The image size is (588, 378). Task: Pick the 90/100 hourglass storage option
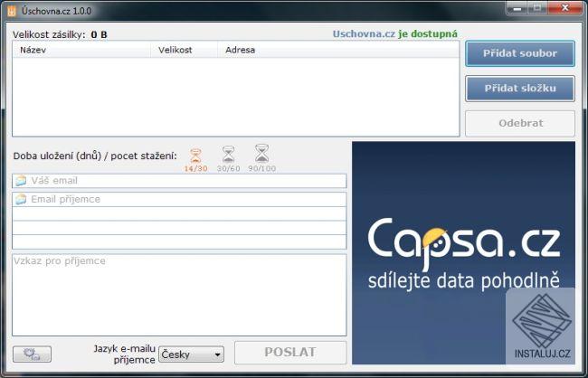coord(261,158)
